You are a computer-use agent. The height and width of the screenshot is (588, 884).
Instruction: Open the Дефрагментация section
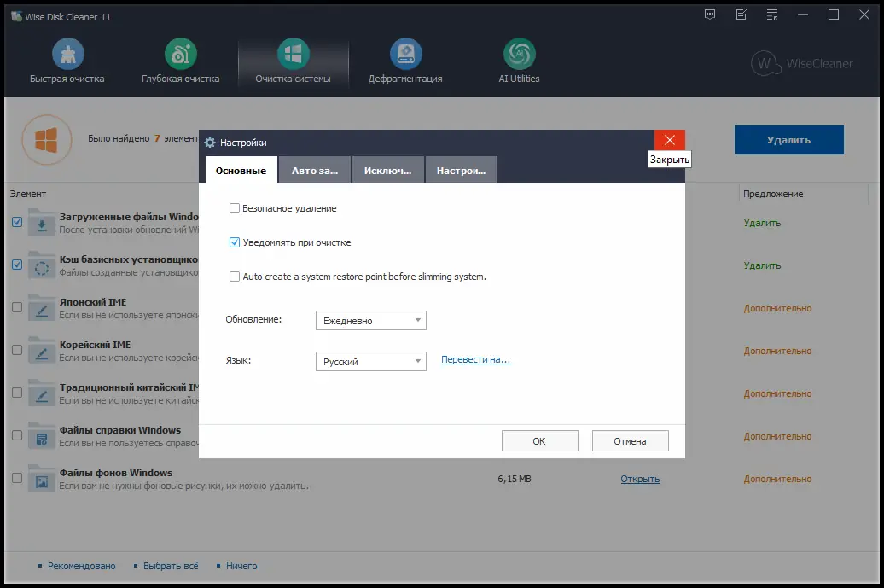tap(405, 61)
